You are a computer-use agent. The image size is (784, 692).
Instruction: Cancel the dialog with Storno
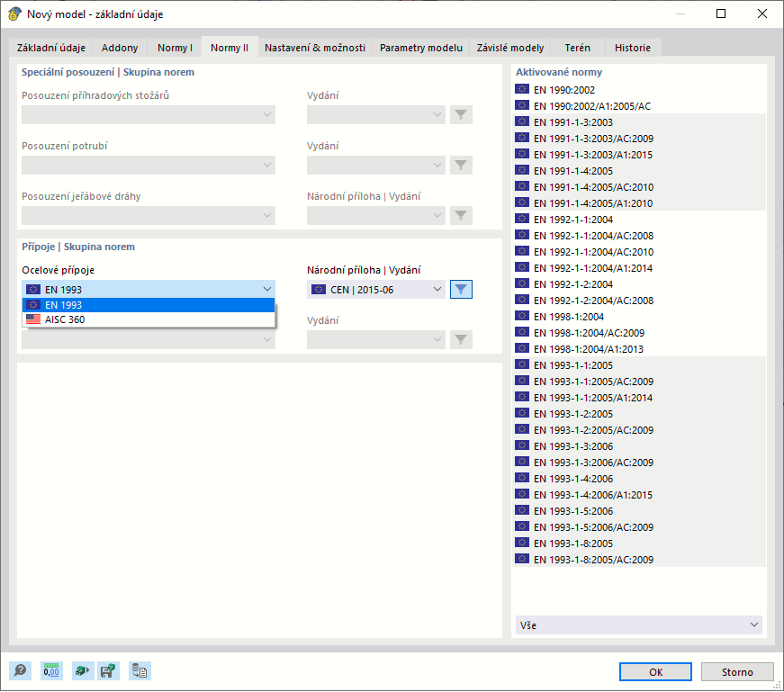tap(737, 671)
